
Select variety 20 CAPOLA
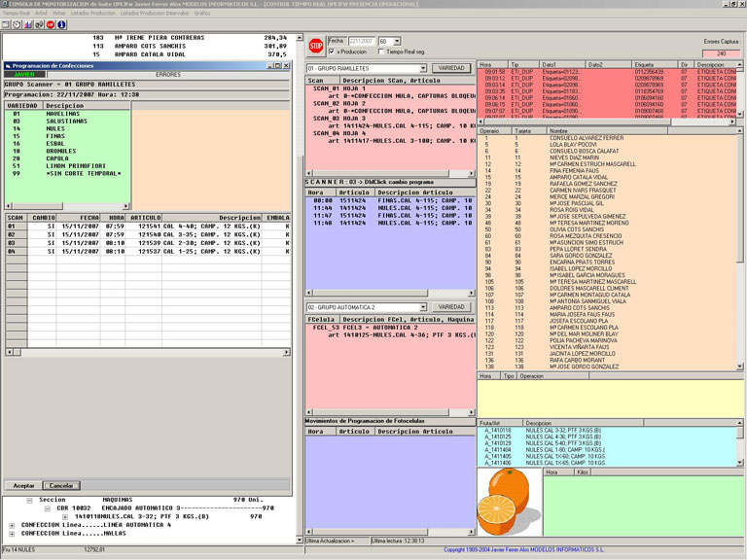pyautogui.click(x=67, y=158)
